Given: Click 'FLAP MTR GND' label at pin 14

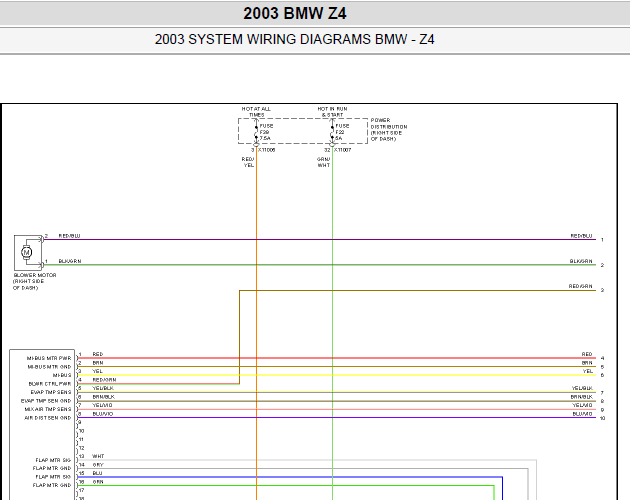Looking at the screenshot, I should [x=52, y=468].
